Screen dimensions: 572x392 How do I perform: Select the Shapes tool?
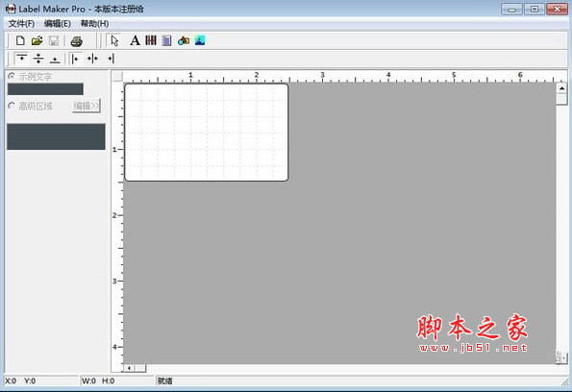coord(184,40)
